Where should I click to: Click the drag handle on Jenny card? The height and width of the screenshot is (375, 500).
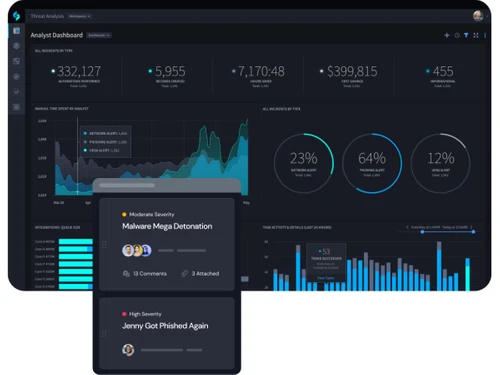click(104, 333)
